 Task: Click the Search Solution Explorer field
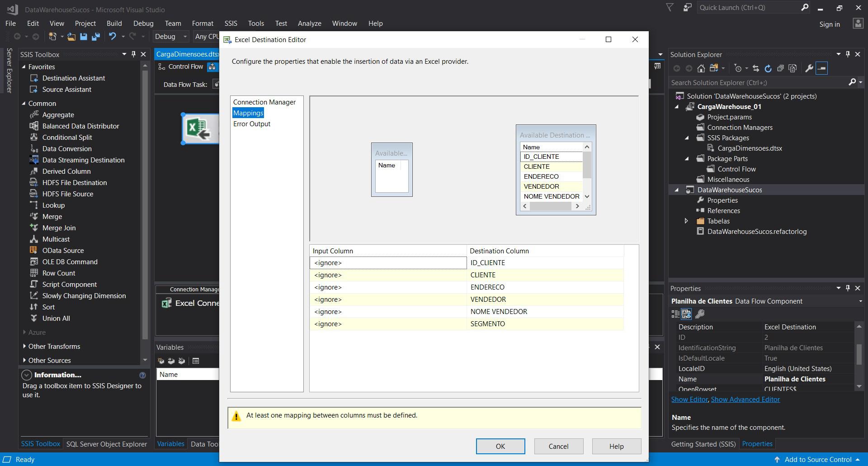tap(758, 83)
